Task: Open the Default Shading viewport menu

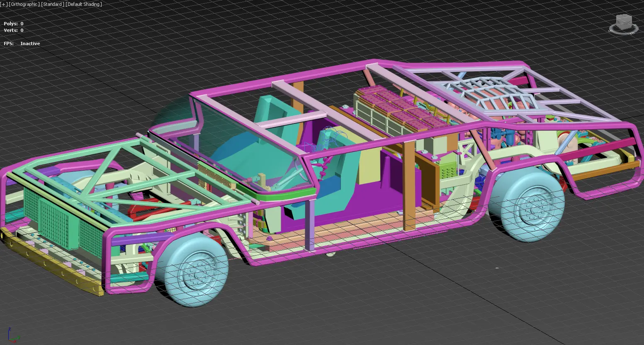Action: [x=84, y=4]
